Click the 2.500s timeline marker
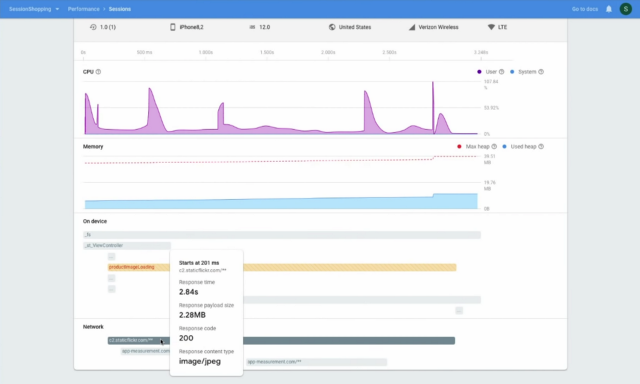This screenshot has width=640, height=384. tap(389, 52)
